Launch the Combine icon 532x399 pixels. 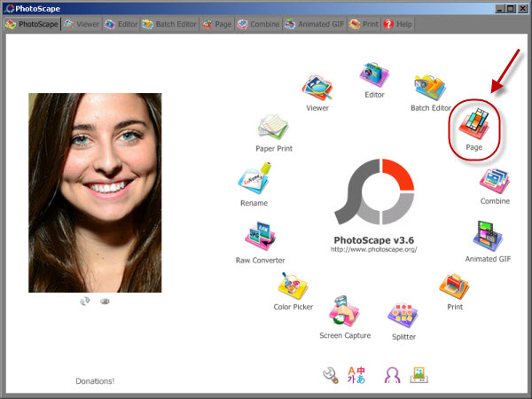(x=495, y=181)
